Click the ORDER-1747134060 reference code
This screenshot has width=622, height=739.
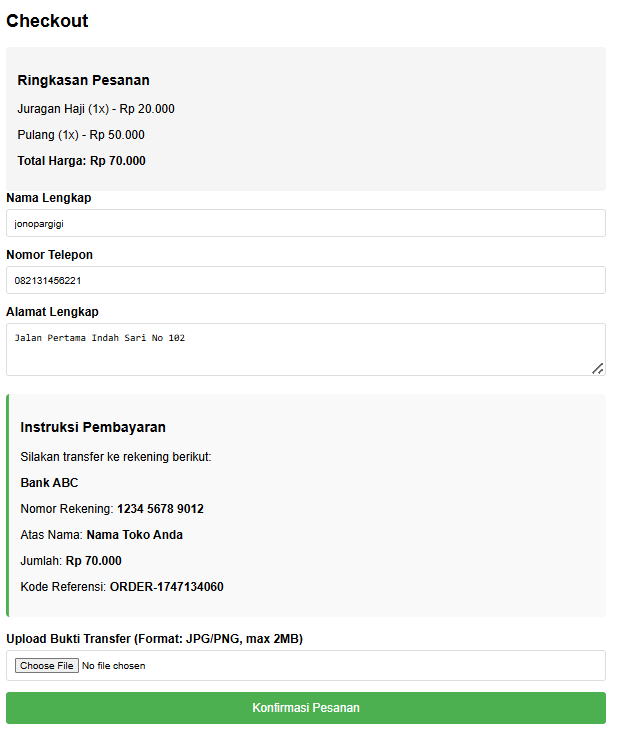(x=166, y=587)
